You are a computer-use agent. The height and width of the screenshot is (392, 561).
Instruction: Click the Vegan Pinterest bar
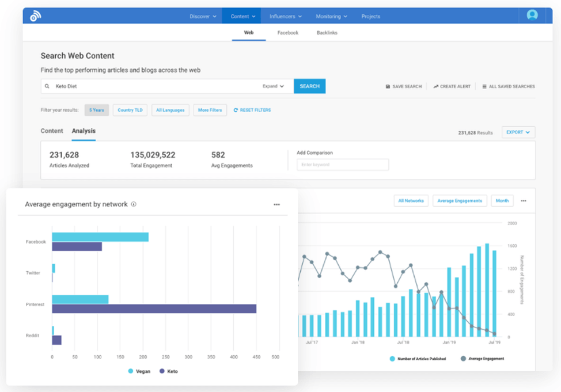click(x=80, y=299)
